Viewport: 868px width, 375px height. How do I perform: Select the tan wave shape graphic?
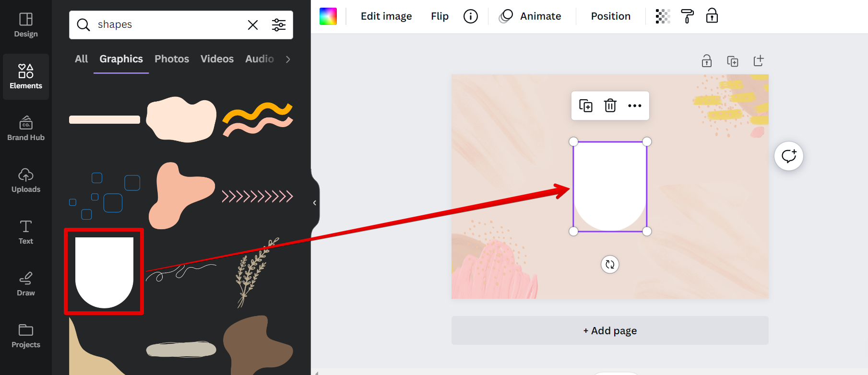pos(98,346)
